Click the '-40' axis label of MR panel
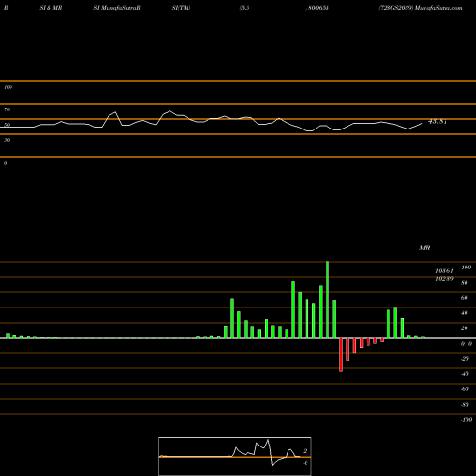The height and width of the screenshot is (476, 476). (465, 374)
